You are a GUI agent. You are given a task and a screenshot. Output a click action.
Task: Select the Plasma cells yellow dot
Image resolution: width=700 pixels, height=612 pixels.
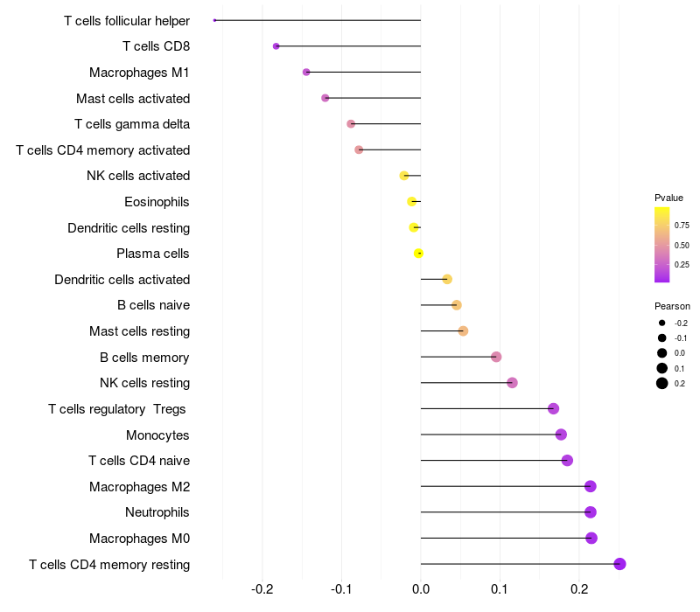[x=418, y=254]
